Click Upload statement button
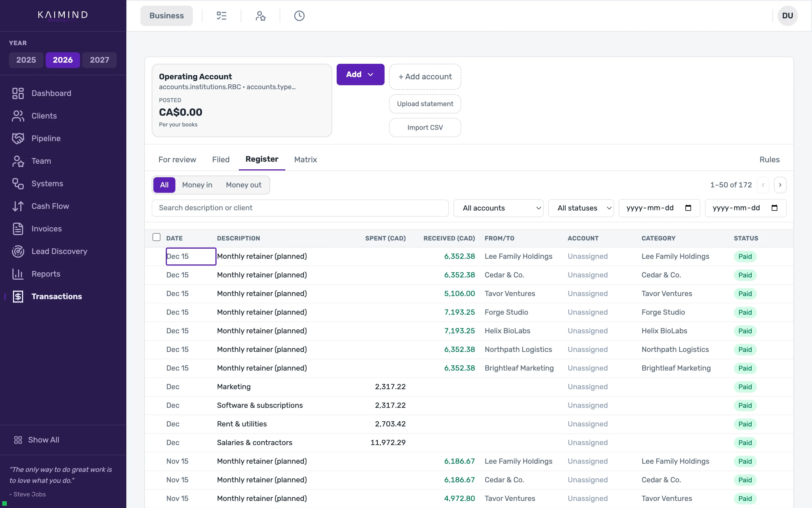812x508 pixels. 425,104
